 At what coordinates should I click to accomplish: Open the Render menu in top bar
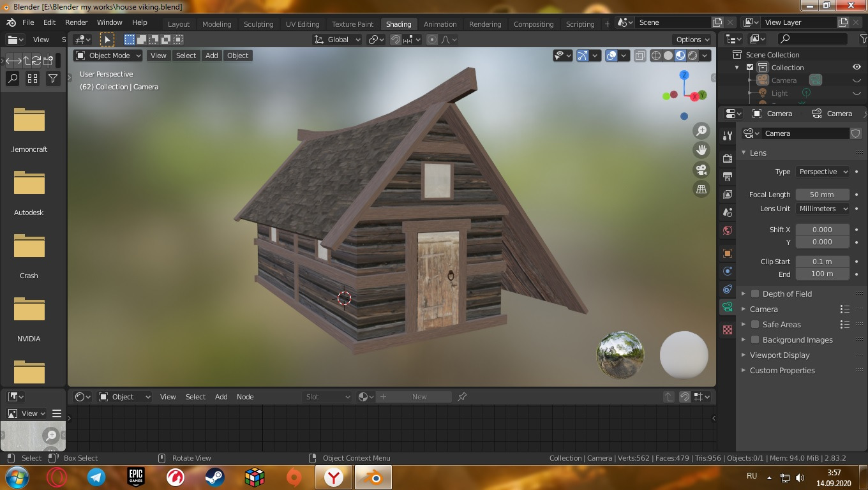[x=76, y=22]
